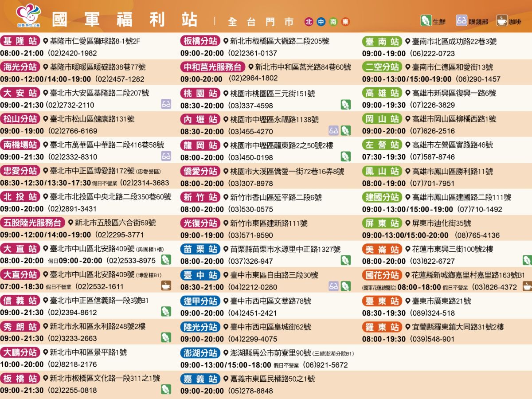Select the green 高雄站 badge

(382, 93)
